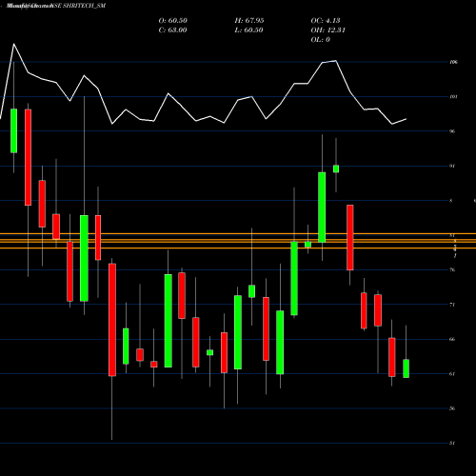Click the close price value C: 63.00
476x476 pixels.
click(172, 30)
